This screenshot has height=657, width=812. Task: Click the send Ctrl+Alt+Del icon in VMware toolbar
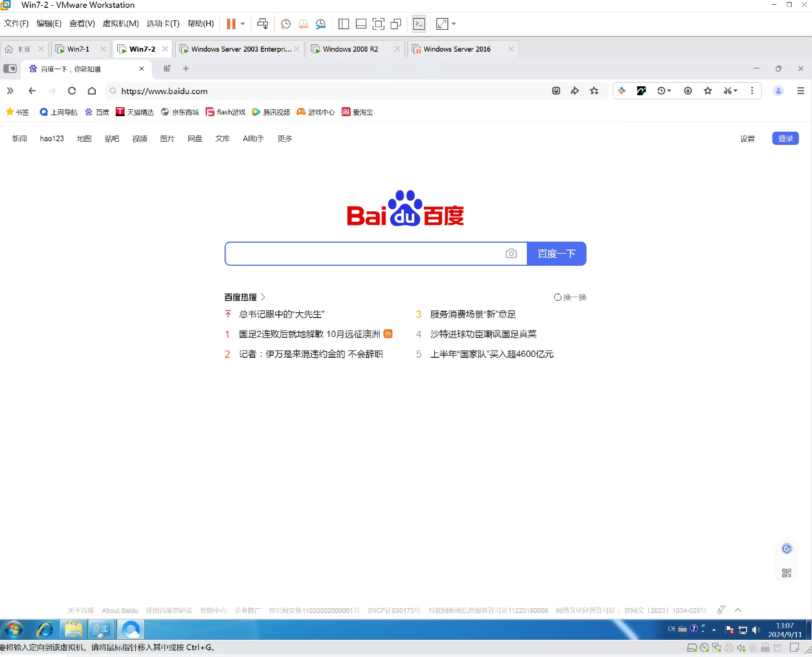click(263, 24)
